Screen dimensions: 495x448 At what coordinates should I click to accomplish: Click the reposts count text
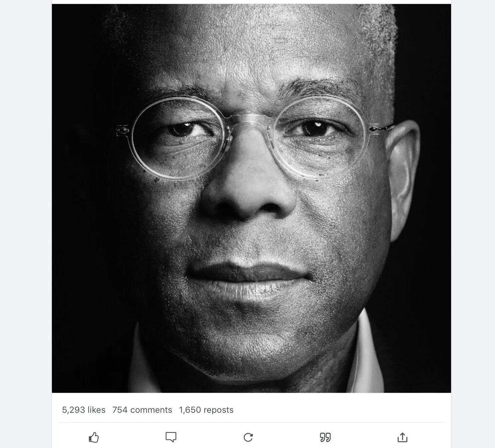pyautogui.click(x=206, y=410)
